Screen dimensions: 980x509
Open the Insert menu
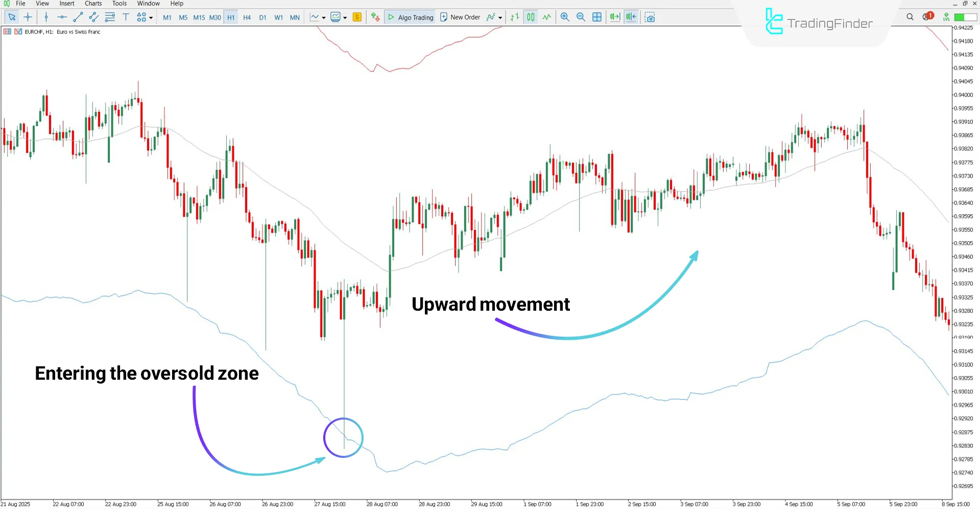[x=67, y=4]
